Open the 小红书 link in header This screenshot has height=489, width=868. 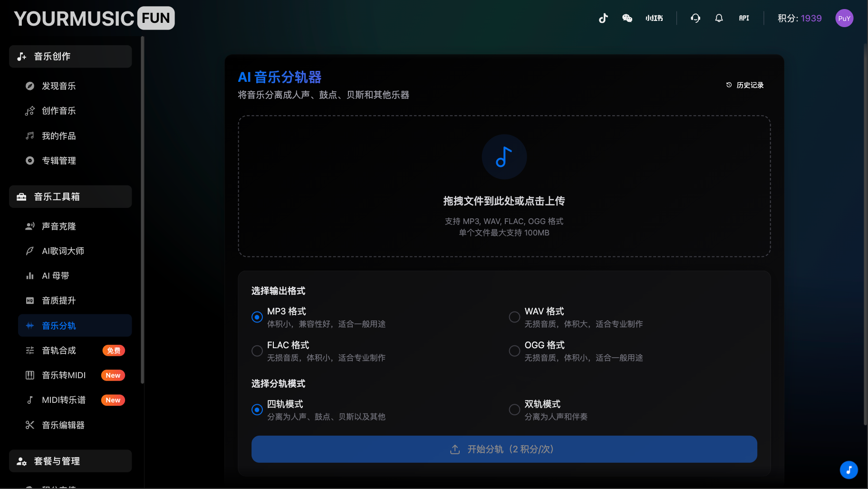tap(654, 18)
